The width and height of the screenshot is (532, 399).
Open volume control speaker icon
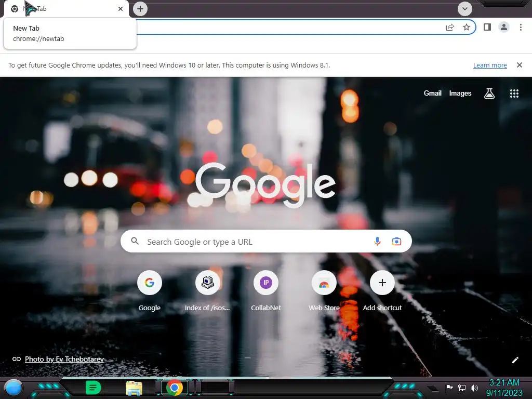click(474, 388)
